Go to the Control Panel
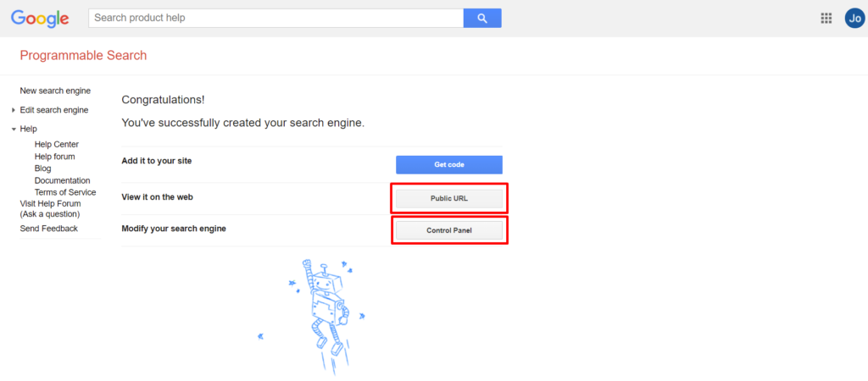This screenshot has height=381, width=868. click(448, 230)
